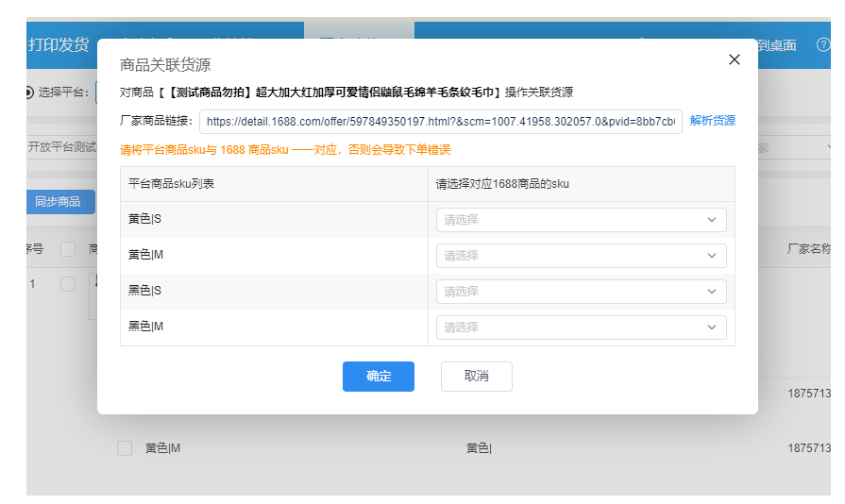Click the 到桌面 menu item
Viewport: 845px width, 504px height.
tap(777, 45)
